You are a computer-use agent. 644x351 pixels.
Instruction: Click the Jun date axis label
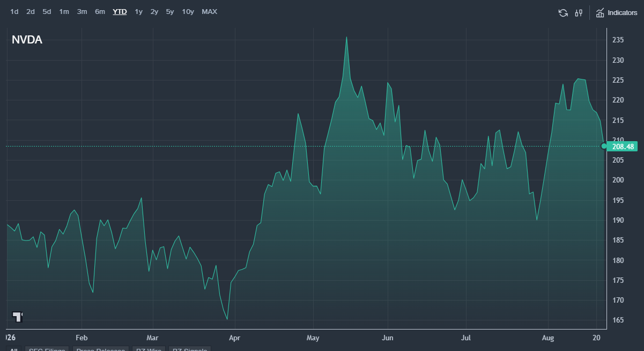pos(387,338)
